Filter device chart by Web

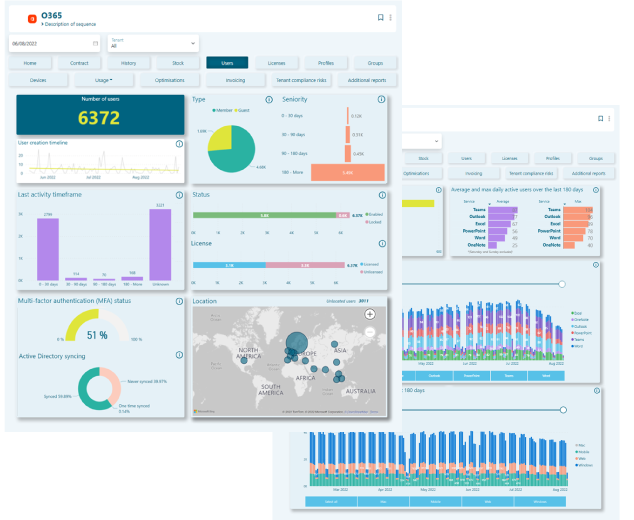(x=488, y=502)
